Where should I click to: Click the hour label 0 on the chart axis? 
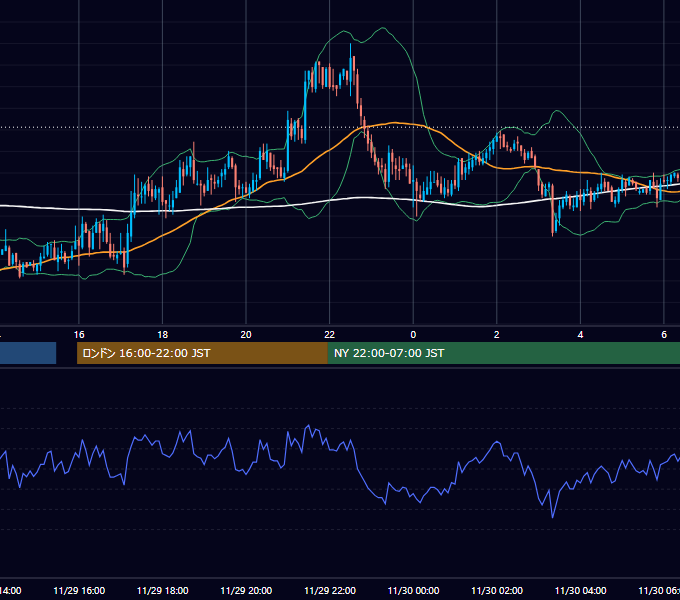(x=413, y=335)
